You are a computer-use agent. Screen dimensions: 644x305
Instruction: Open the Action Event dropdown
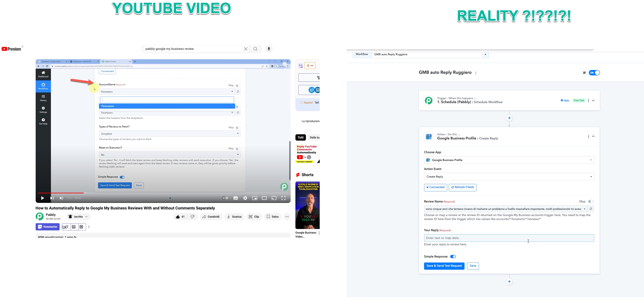tap(509, 177)
